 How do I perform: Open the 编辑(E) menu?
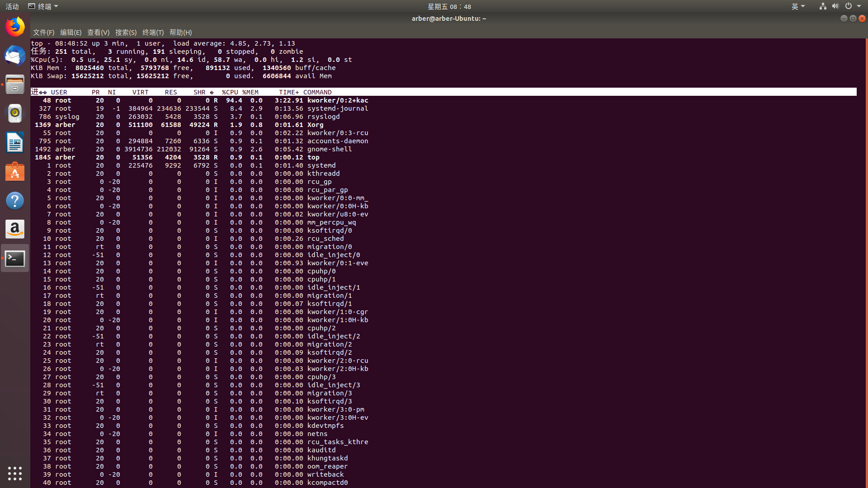[x=71, y=33]
